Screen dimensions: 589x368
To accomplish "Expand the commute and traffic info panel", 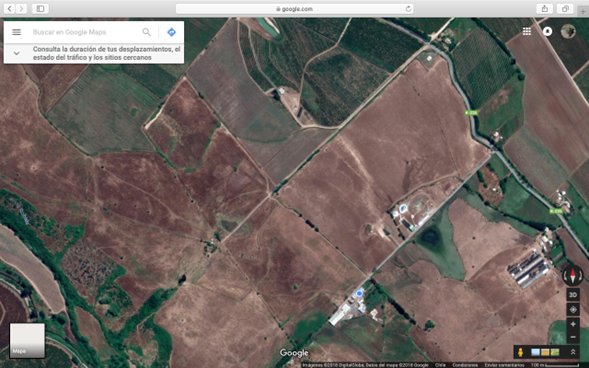I will tap(17, 53).
